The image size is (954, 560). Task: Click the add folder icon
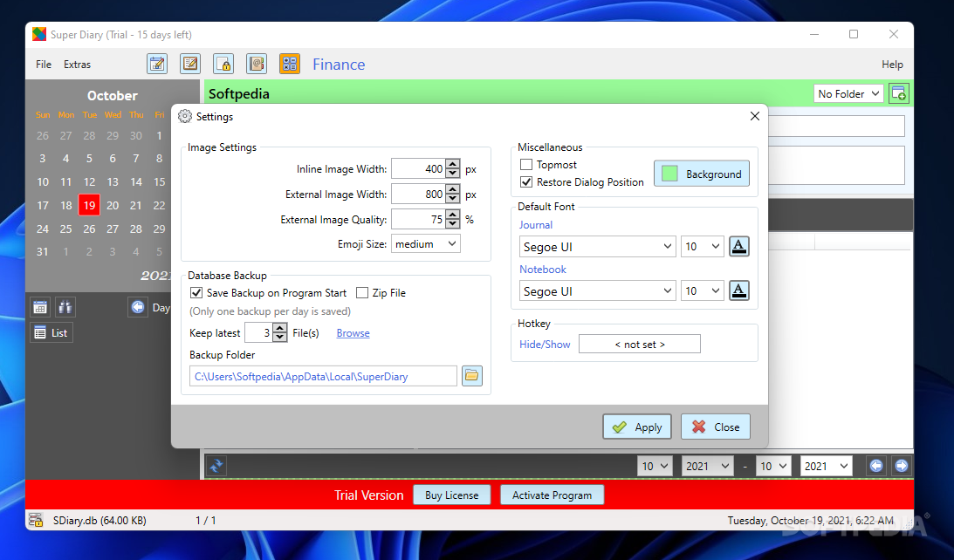pyautogui.click(x=899, y=93)
